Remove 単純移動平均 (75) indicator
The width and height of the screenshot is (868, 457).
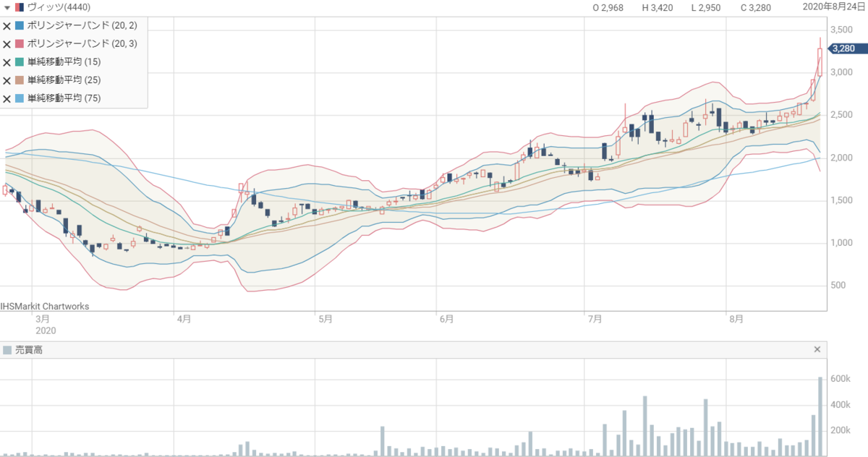[7, 98]
